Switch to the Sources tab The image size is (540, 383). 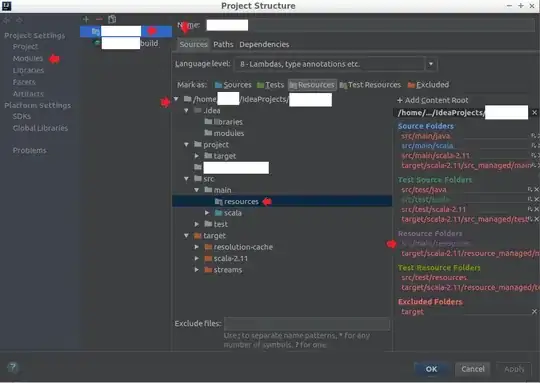(x=194, y=44)
